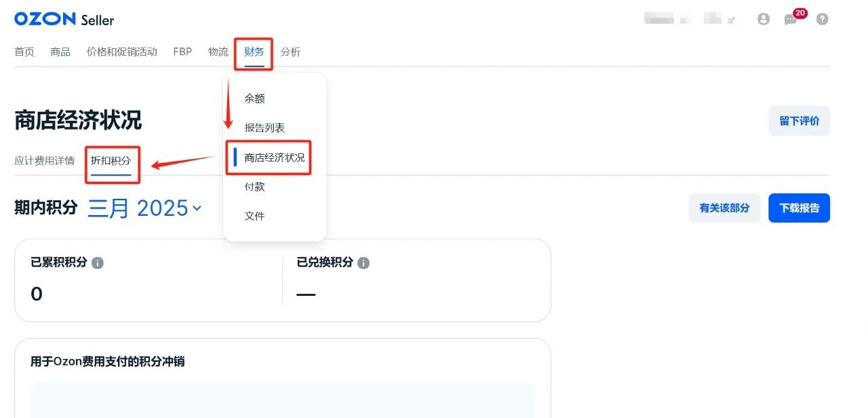Click info icon next to 已兑换积分
The height and width of the screenshot is (418, 868).
click(x=363, y=263)
